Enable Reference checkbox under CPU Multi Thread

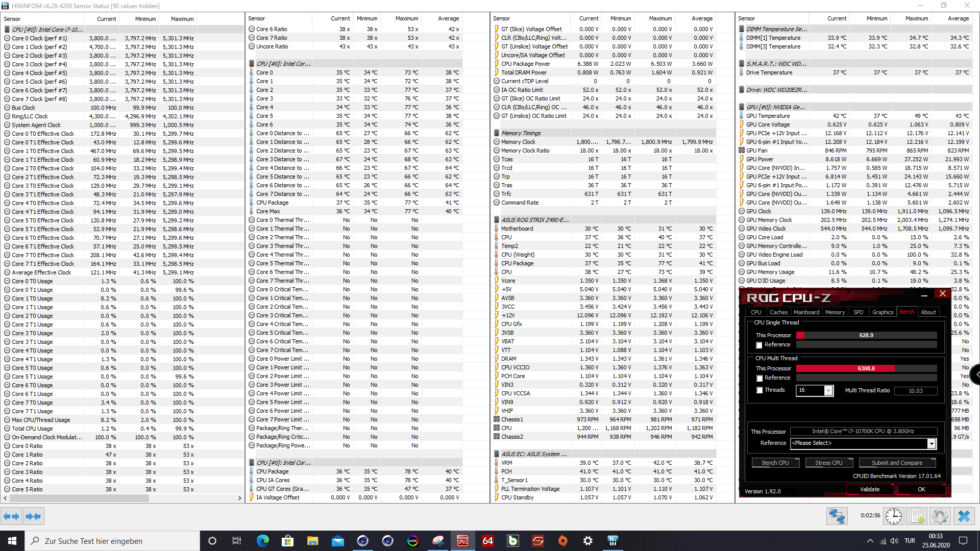tap(759, 379)
